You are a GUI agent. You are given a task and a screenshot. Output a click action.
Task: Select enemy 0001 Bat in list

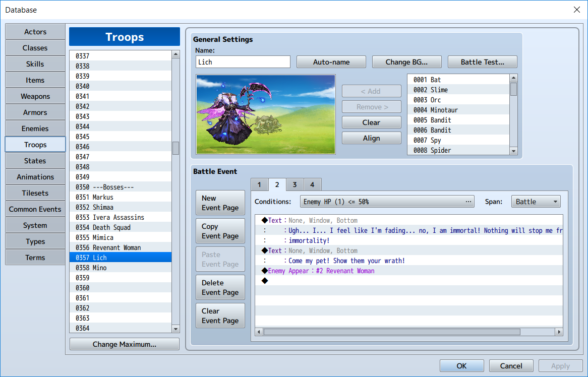(458, 80)
